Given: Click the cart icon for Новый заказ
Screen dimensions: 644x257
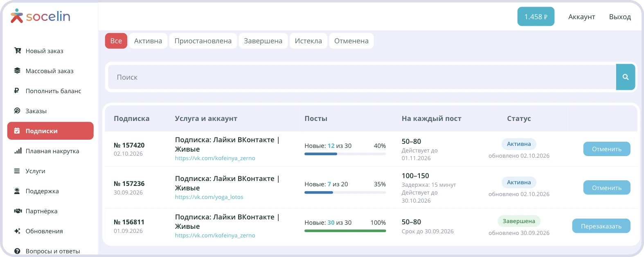Looking at the screenshot, I should click(x=17, y=51).
